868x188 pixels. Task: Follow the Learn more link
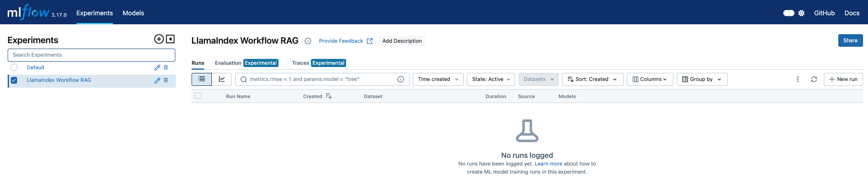pyautogui.click(x=548, y=164)
